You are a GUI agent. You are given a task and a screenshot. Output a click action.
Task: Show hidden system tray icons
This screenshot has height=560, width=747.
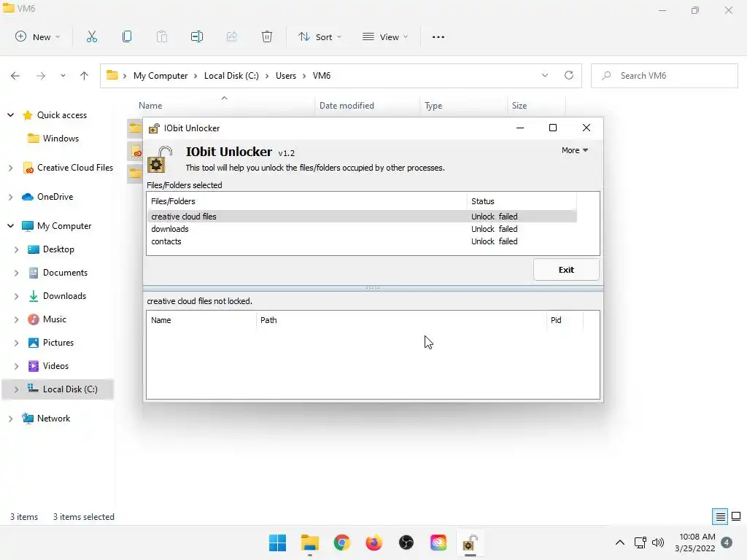click(x=620, y=542)
